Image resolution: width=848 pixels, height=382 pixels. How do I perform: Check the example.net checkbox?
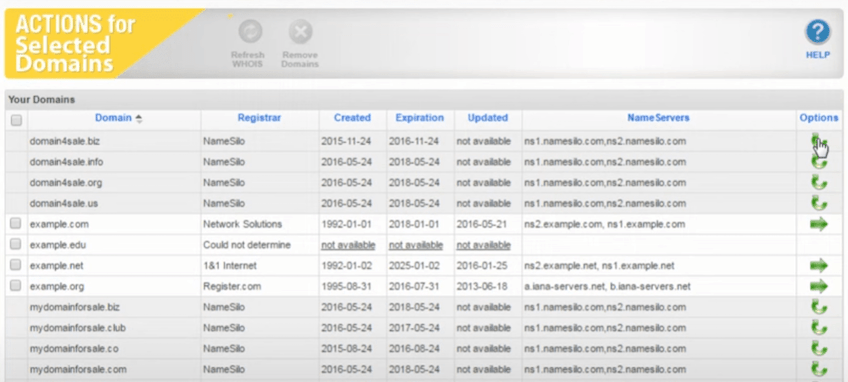pyautogui.click(x=16, y=265)
